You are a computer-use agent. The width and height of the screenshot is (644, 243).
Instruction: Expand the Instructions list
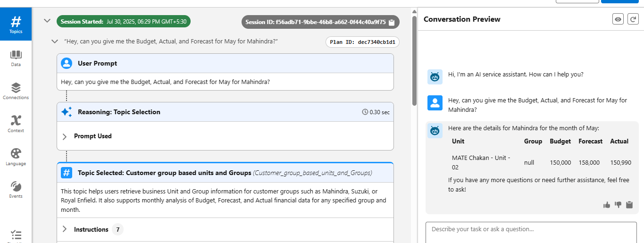(65, 229)
